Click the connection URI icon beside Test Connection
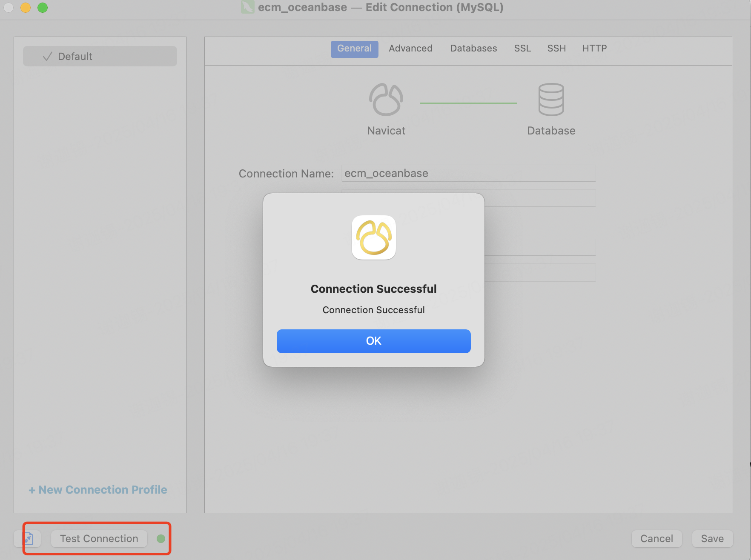 [28, 539]
